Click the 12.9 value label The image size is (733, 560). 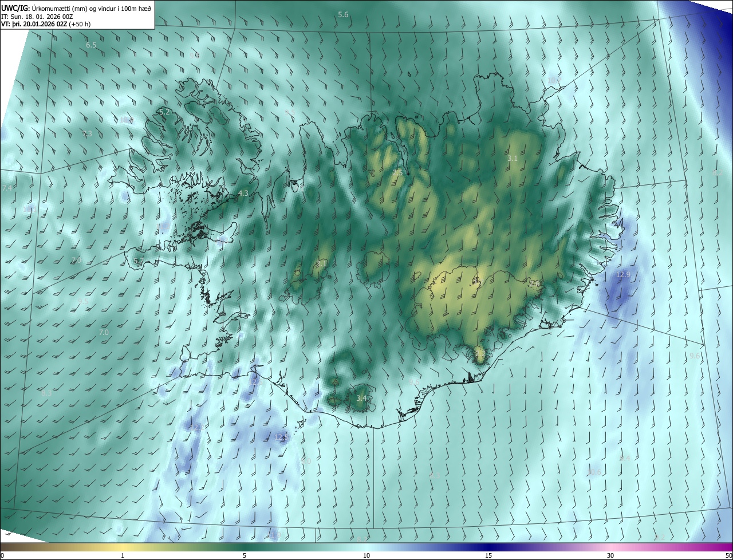click(623, 275)
